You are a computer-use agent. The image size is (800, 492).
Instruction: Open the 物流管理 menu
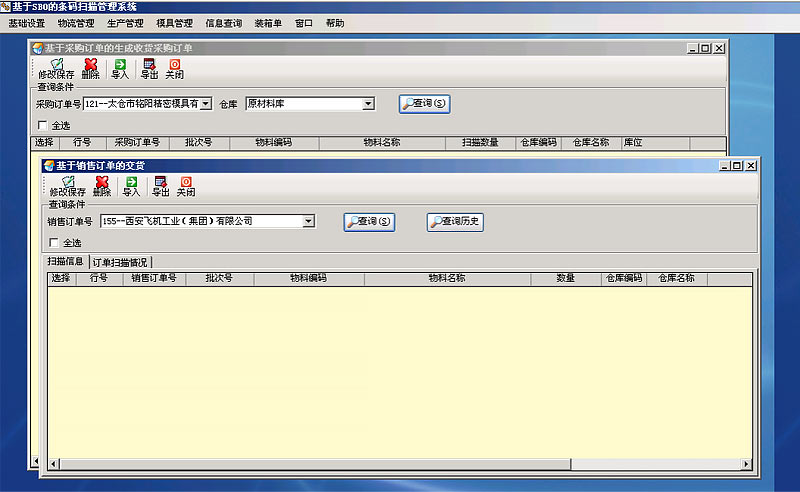point(75,22)
